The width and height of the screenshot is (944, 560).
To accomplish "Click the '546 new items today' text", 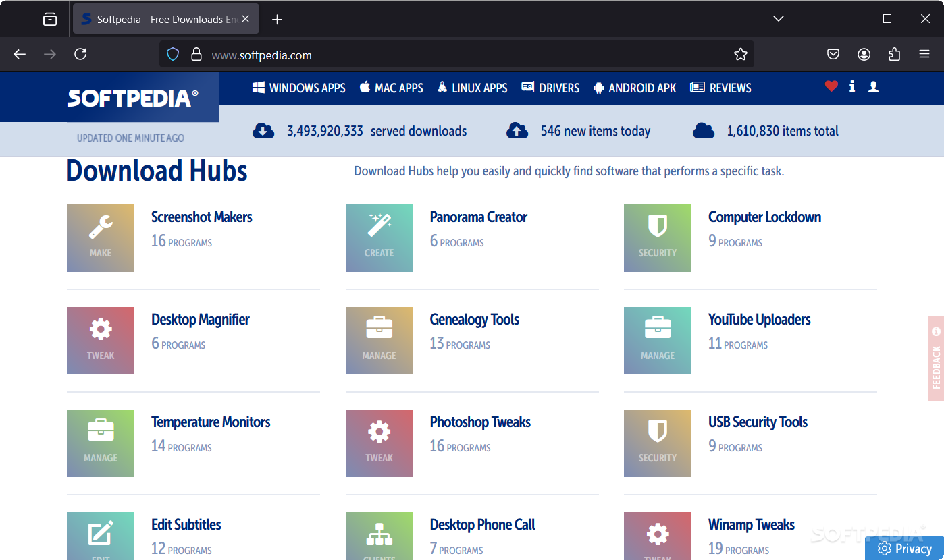I will (596, 131).
